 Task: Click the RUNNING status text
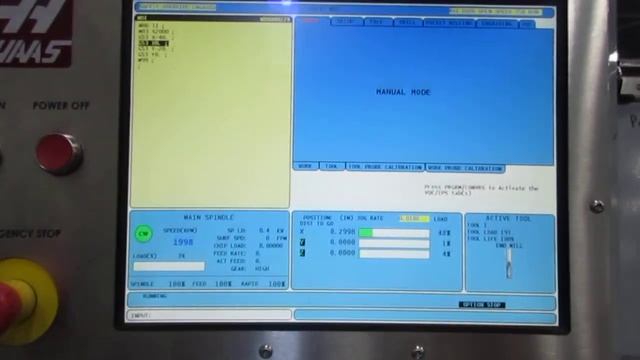click(154, 296)
